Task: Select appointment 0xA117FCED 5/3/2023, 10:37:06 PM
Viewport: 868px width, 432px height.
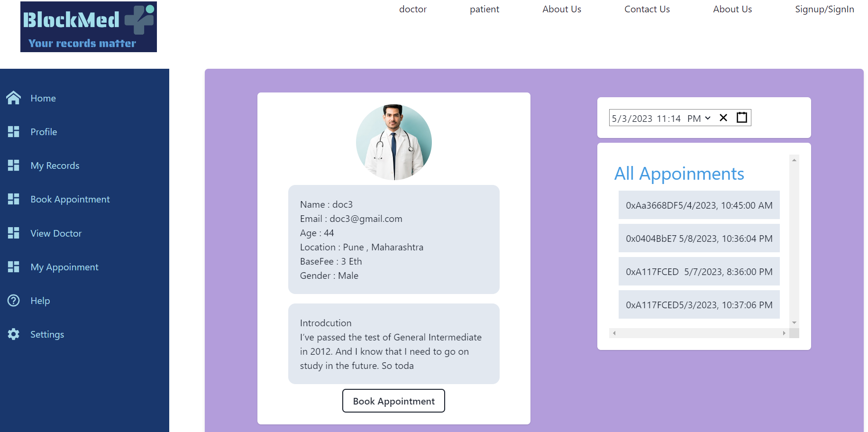Action: [x=699, y=304]
